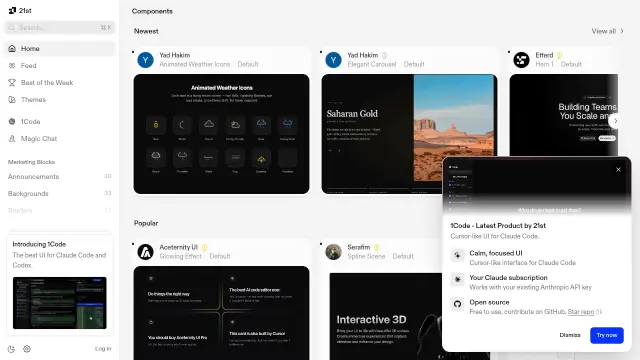Click the Log in link
This screenshot has width=640, height=360.
click(103, 349)
